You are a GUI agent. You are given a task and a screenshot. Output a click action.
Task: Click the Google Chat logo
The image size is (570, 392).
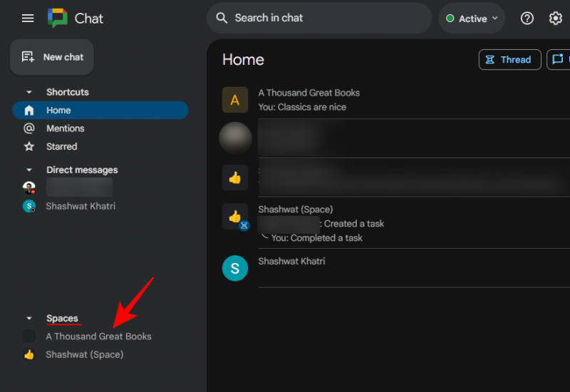[x=58, y=19]
